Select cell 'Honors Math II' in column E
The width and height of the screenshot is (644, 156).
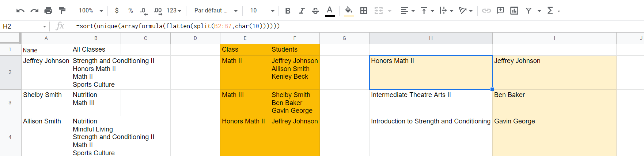[245, 136]
